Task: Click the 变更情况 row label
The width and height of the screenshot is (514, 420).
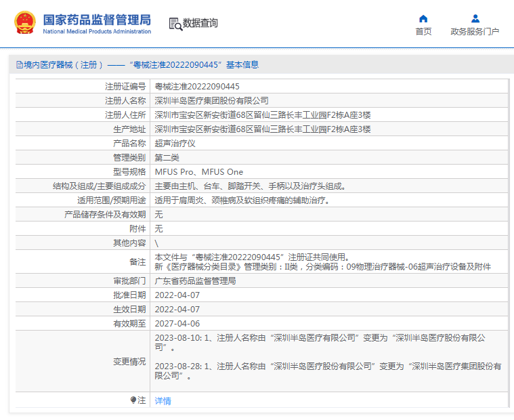Action: pos(129,362)
